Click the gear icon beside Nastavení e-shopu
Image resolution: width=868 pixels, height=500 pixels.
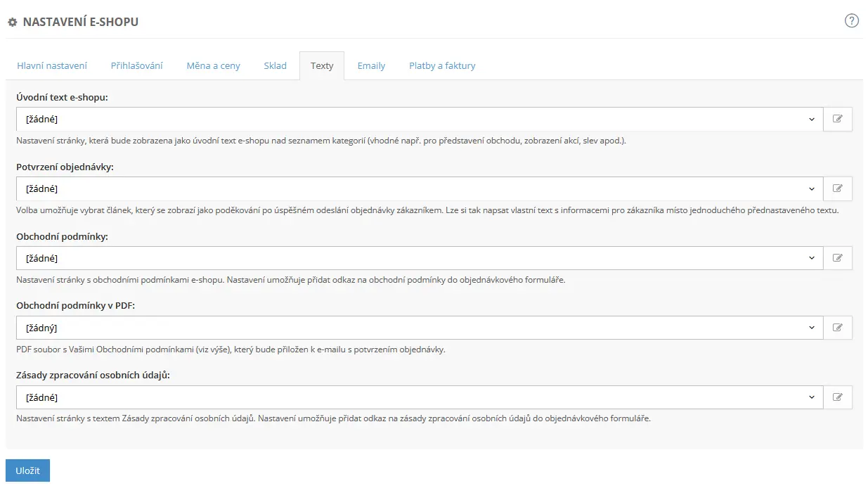tap(12, 23)
